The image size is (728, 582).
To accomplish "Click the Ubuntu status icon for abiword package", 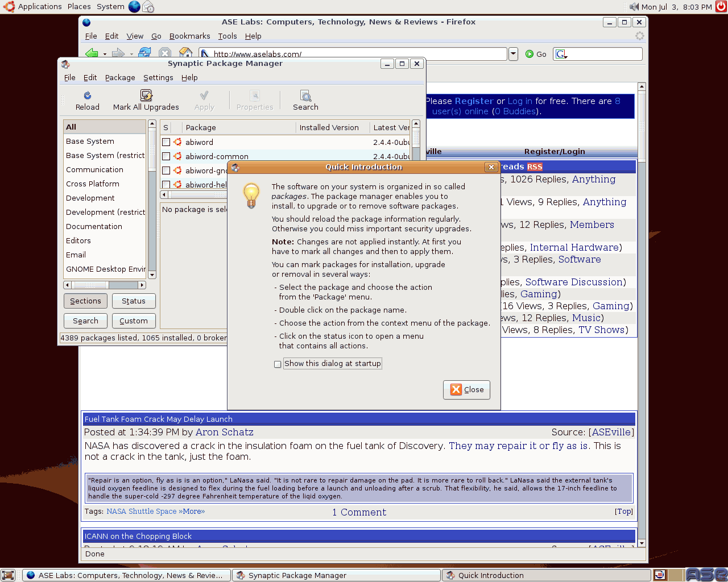I will pos(177,142).
